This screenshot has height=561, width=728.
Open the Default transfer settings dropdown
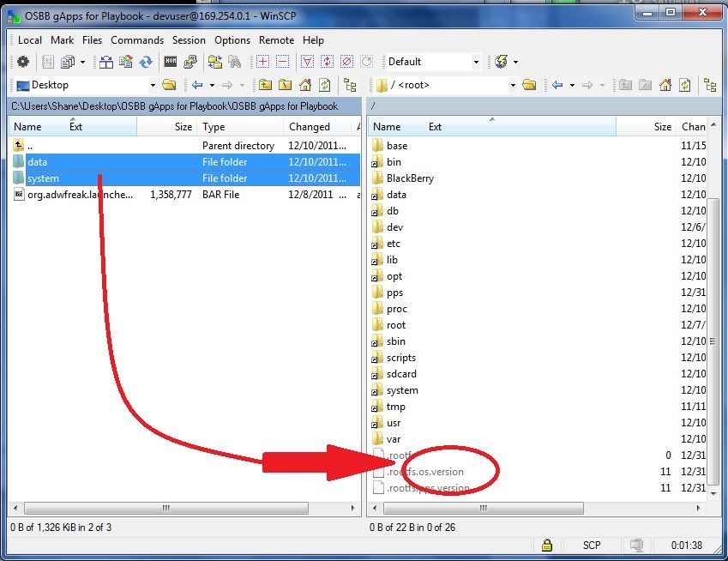pyautogui.click(x=476, y=61)
